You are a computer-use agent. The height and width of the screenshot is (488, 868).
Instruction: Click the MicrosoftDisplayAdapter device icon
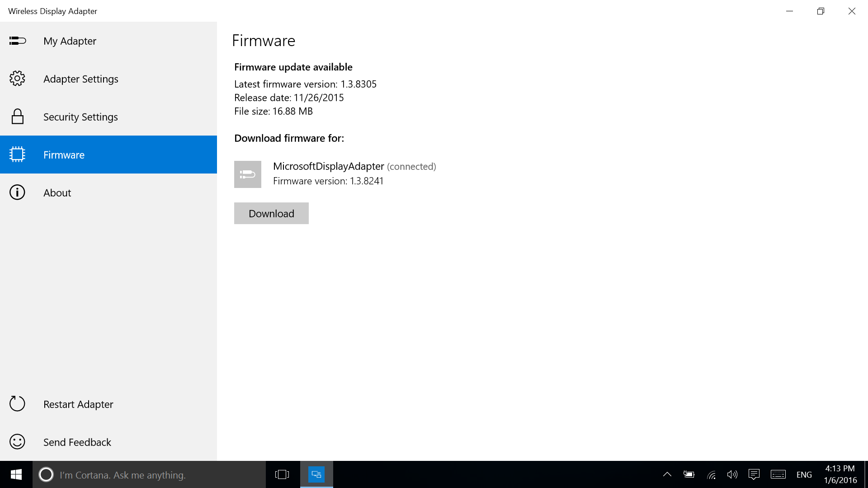click(x=248, y=174)
